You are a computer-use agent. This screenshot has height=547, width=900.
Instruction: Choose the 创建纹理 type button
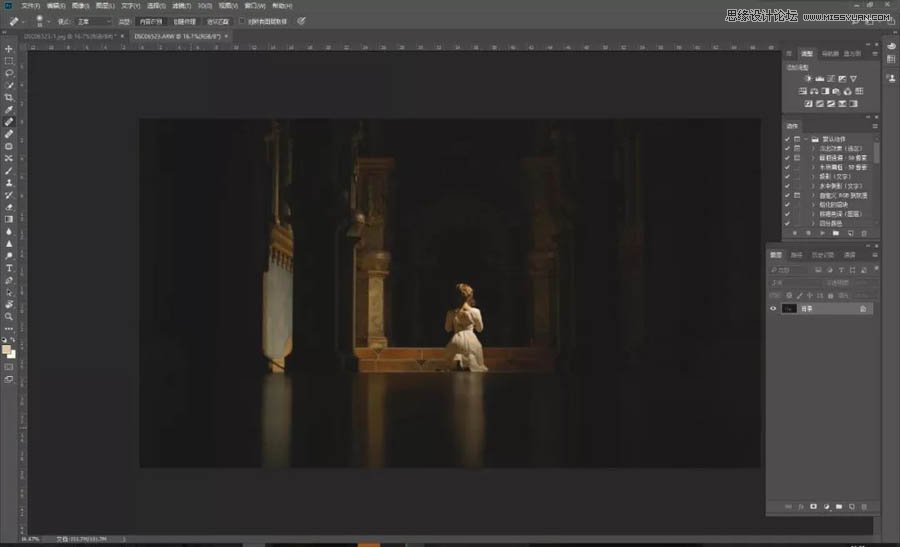tap(184, 21)
